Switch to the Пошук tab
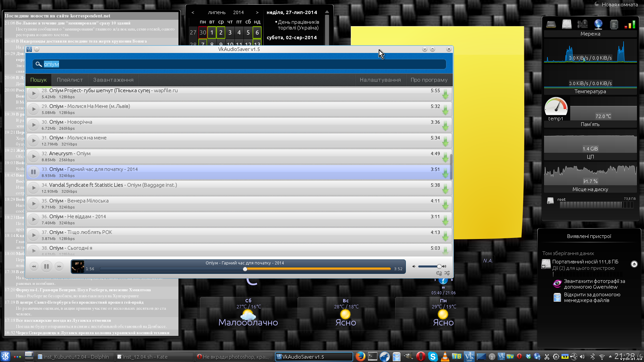 pos(39,80)
